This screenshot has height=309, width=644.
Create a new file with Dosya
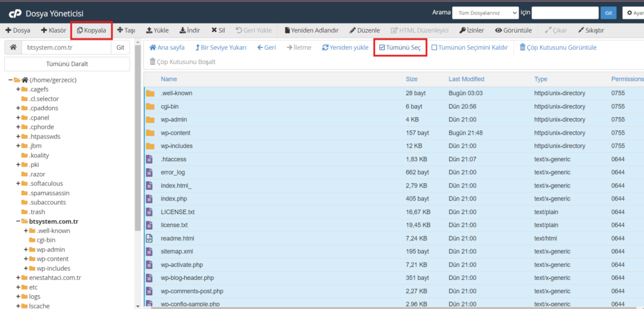click(x=18, y=30)
